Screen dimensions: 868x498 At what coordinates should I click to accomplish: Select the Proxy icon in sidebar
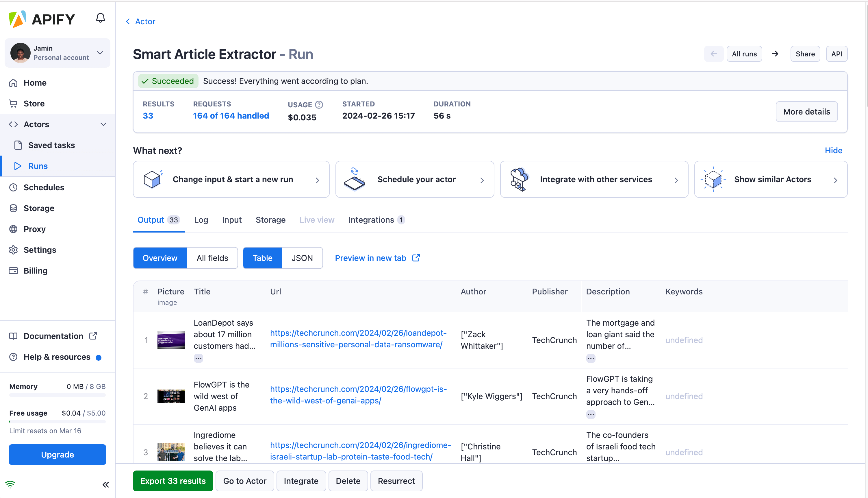click(x=13, y=229)
